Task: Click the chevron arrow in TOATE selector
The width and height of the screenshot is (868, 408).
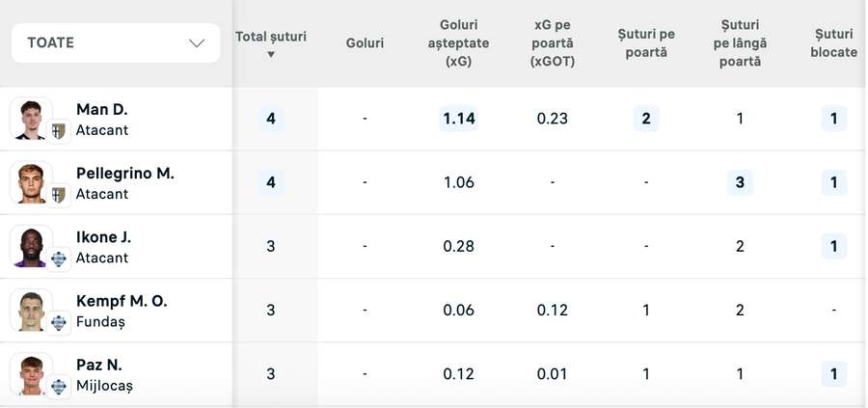Action: (197, 43)
